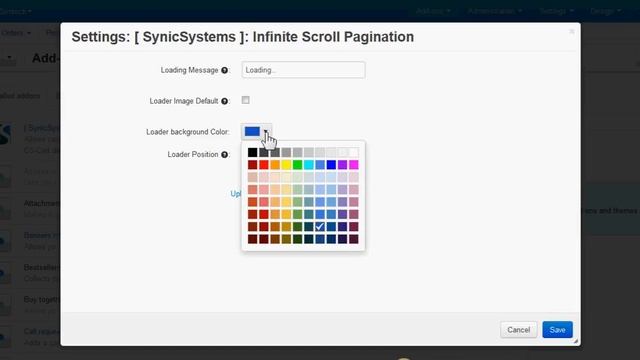640x360 pixels.
Task: Click the Loader Position help icon
Action: point(224,155)
